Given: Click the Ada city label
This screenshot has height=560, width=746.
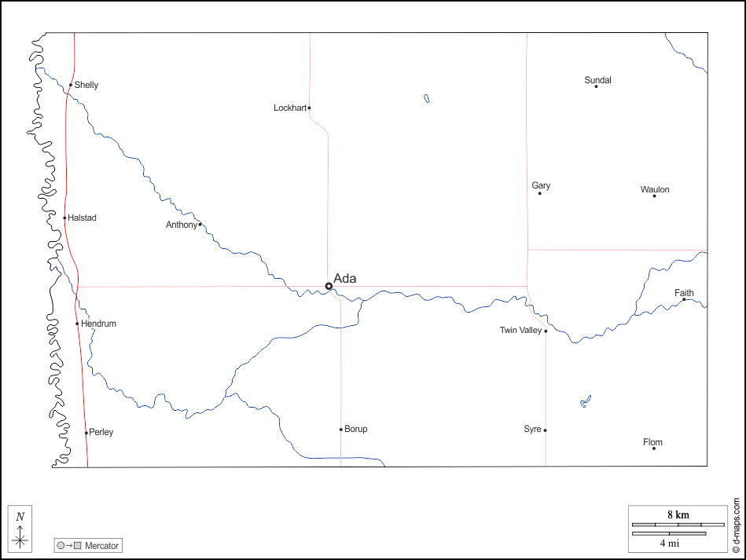Looking at the screenshot, I should point(345,279).
